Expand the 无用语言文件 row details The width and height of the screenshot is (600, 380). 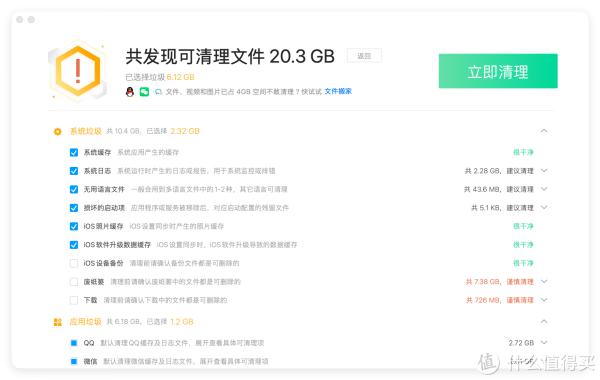544,189
